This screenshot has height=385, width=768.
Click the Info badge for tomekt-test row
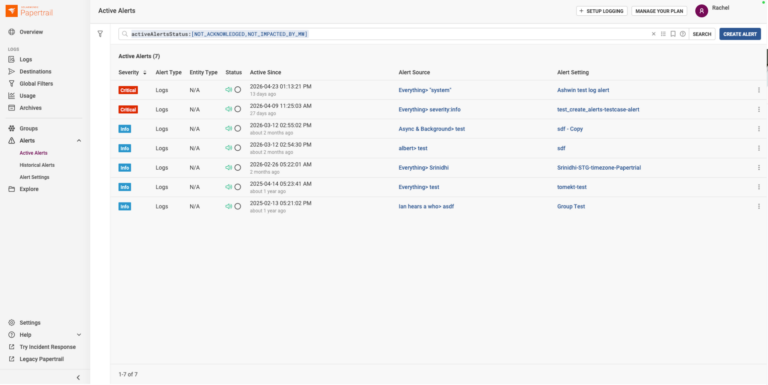pyautogui.click(x=124, y=187)
